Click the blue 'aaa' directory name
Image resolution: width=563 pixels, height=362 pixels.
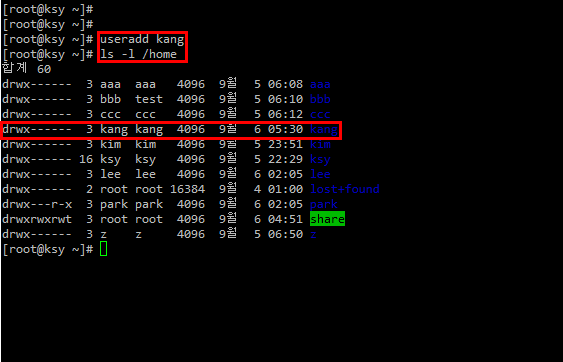point(320,84)
